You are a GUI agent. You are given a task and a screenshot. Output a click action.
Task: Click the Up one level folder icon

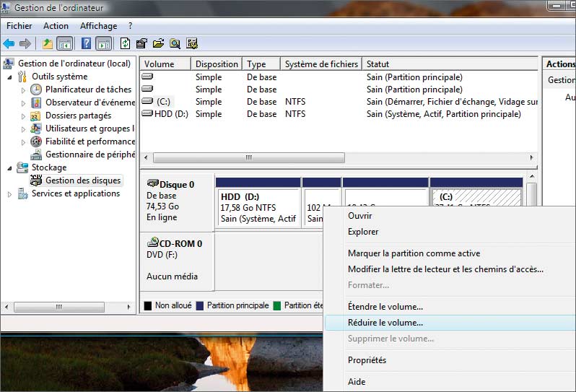pyautogui.click(x=47, y=43)
